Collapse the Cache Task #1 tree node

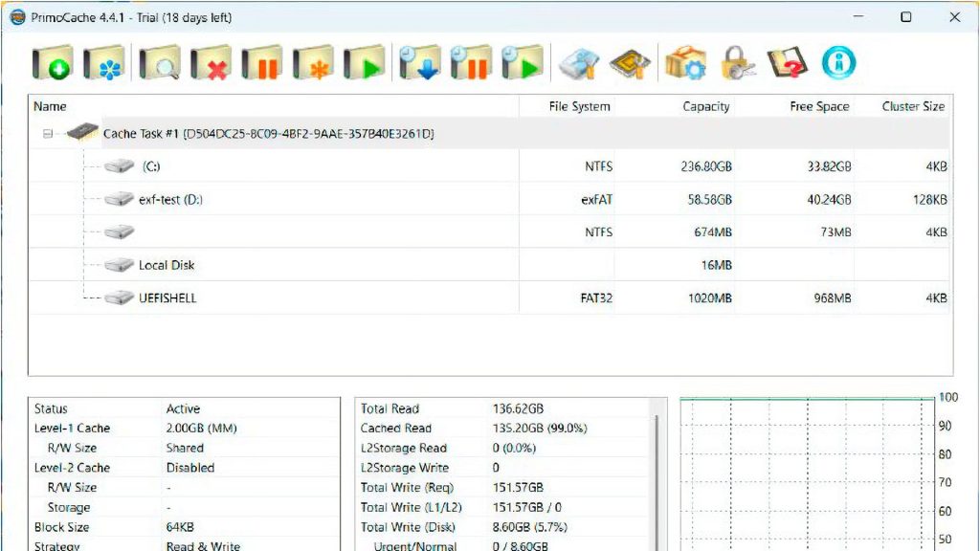pos(48,134)
